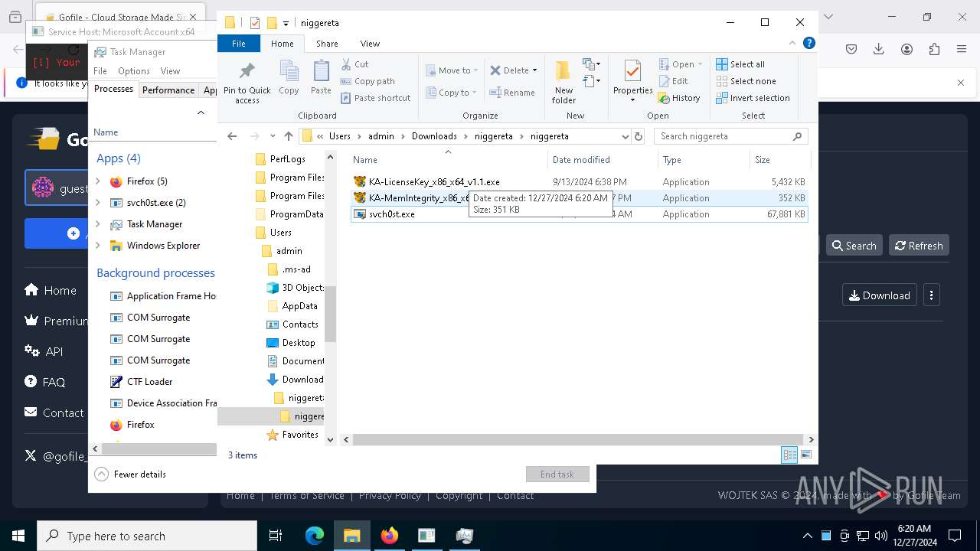Click Select all in ribbon
Viewport: 980px width, 551px height.
(740, 64)
